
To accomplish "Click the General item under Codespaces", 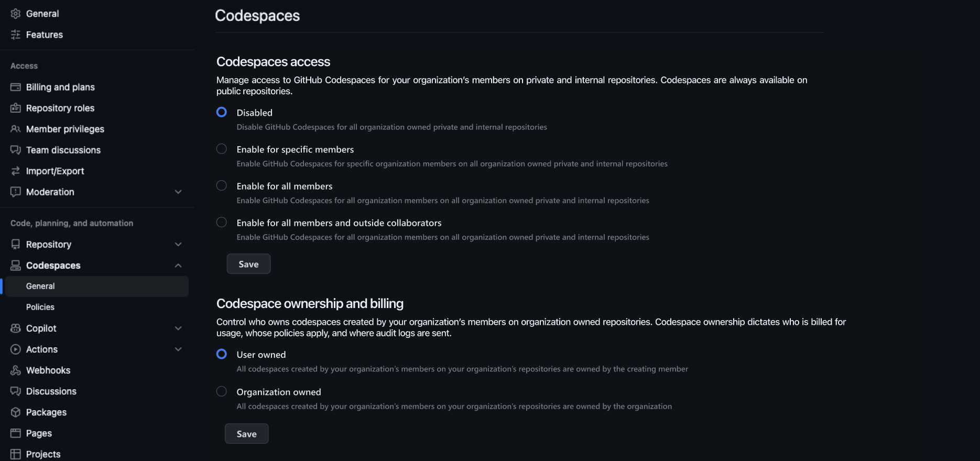I will (40, 286).
